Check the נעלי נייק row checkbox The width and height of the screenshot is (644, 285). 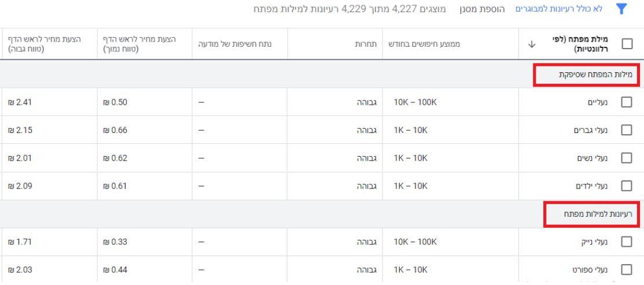pyautogui.click(x=626, y=242)
